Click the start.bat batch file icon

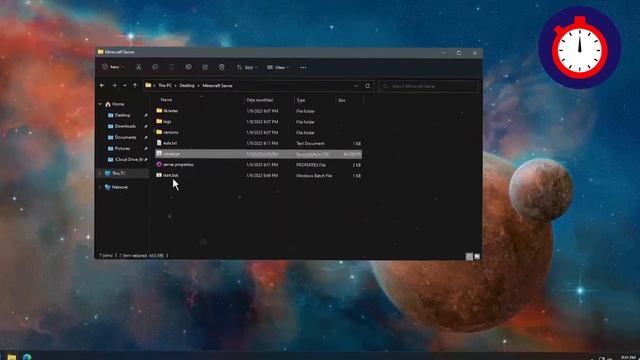coord(159,175)
